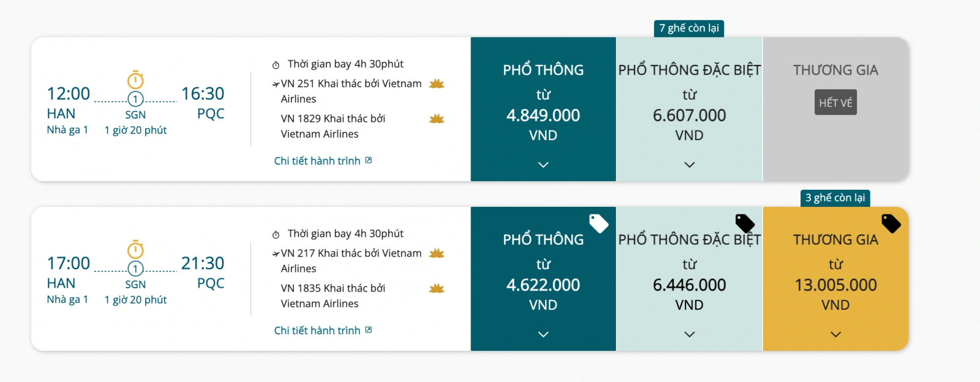980x382 pixels.
Task: Expand the 6.446.000 VND Phổ Thông Đặc Biệt fare
Action: (x=690, y=334)
